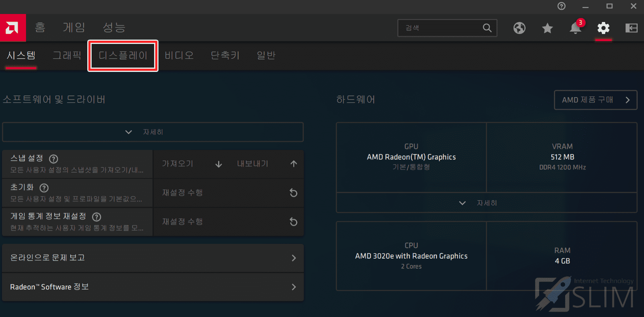Click DDR4 1200 MHz text
The width and height of the screenshot is (644, 317).
coord(562,167)
